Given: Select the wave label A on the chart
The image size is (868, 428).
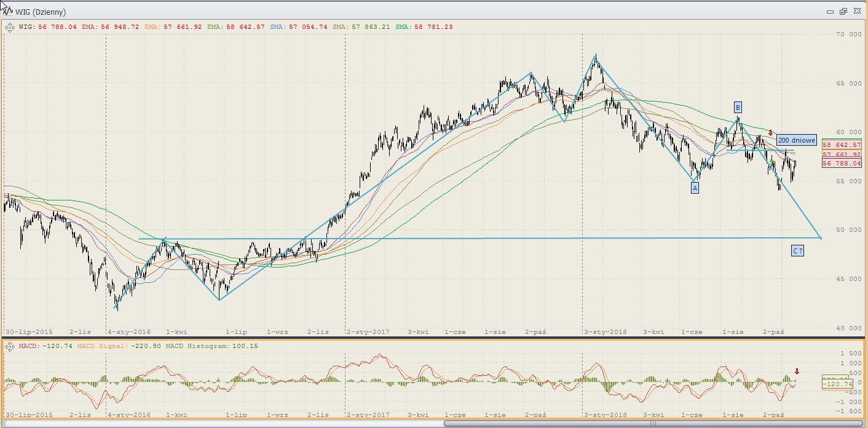Looking at the screenshot, I should click(695, 188).
